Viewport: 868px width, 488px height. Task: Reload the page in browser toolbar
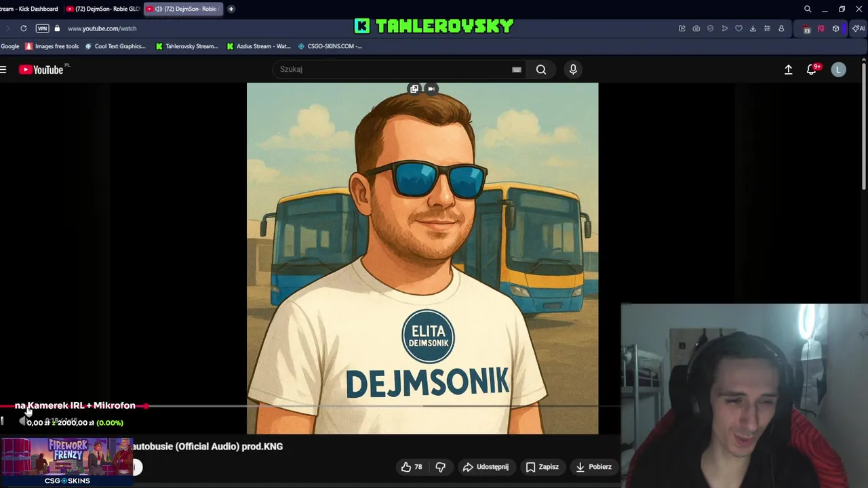(24, 28)
